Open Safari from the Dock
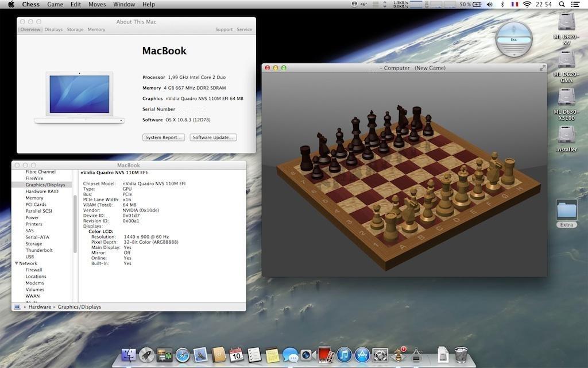Image resolution: width=588 pixels, height=368 pixels. [x=183, y=355]
